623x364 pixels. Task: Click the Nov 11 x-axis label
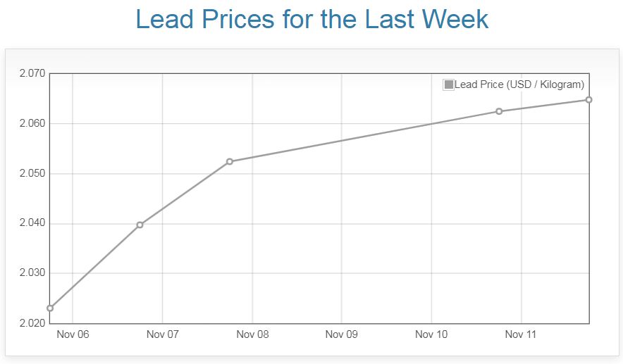tap(521, 334)
